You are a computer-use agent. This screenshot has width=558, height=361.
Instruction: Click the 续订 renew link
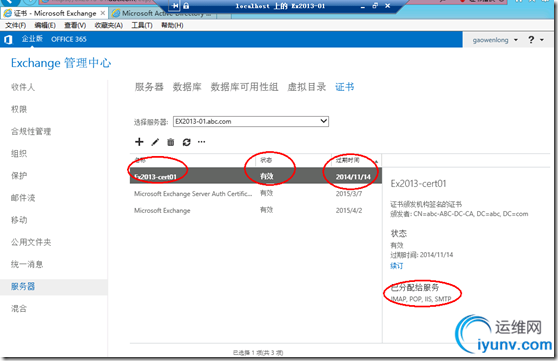pyautogui.click(x=397, y=266)
